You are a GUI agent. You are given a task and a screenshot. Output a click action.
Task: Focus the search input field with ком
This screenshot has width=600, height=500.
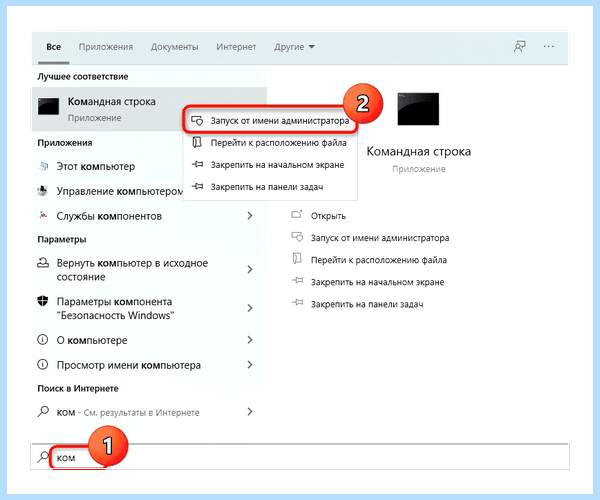tap(300, 457)
